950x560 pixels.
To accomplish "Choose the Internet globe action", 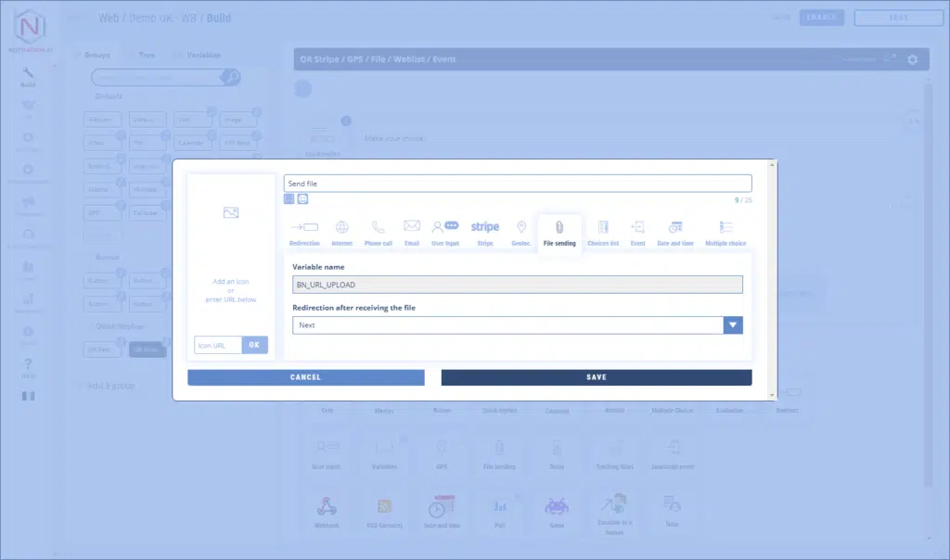I will pyautogui.click(x=341, y=228).
